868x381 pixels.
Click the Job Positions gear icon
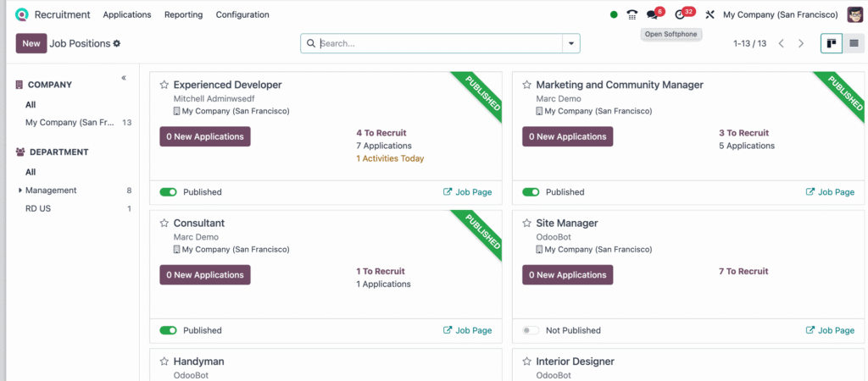click(117, 43)
